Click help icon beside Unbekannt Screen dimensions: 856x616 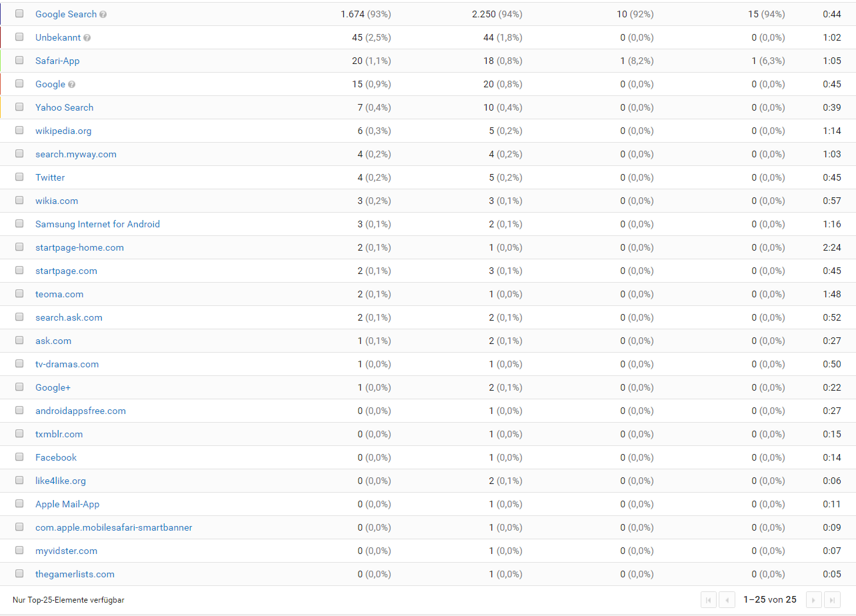point(87,38)
